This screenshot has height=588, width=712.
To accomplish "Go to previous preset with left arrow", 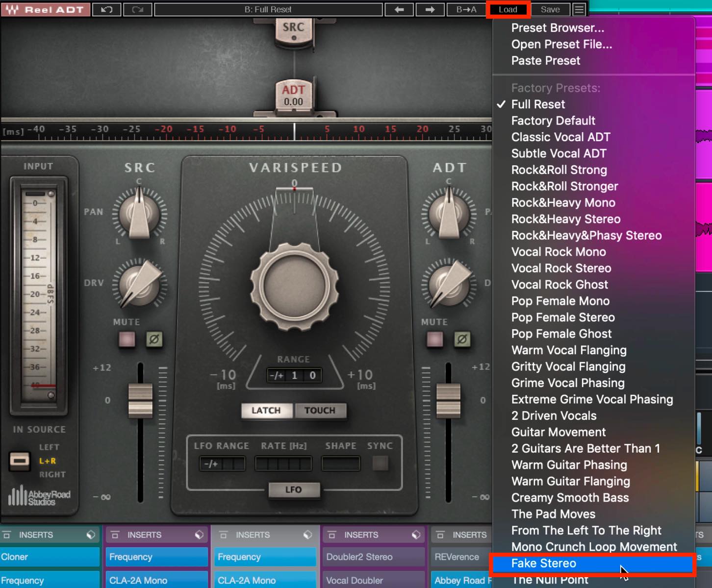I will pyautogui.click(x=399, y=9).
